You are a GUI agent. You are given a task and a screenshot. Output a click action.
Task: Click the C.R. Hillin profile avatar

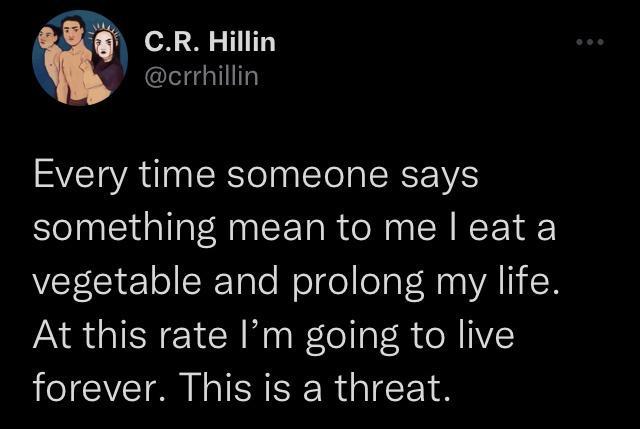tap(80, 58)
